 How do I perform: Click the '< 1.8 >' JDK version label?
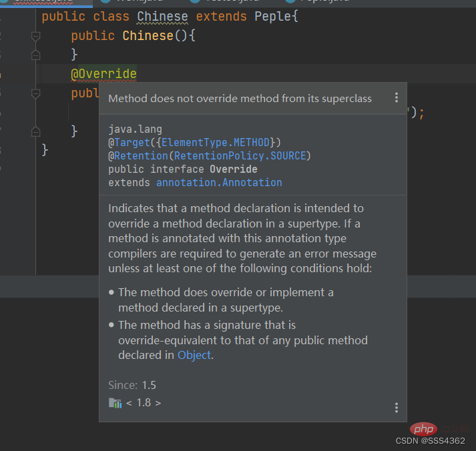pyautogui.click(x=144, y=403)
